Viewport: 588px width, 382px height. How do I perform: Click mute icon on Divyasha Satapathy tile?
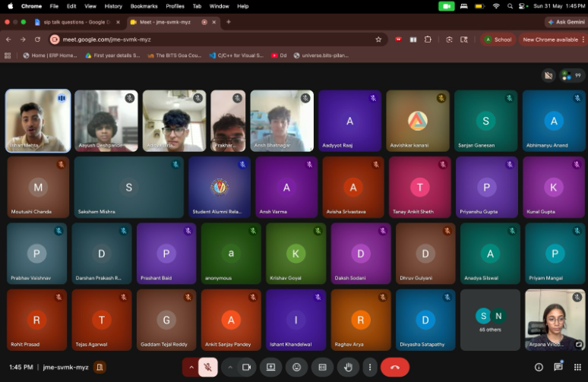[x=447, y=297]
